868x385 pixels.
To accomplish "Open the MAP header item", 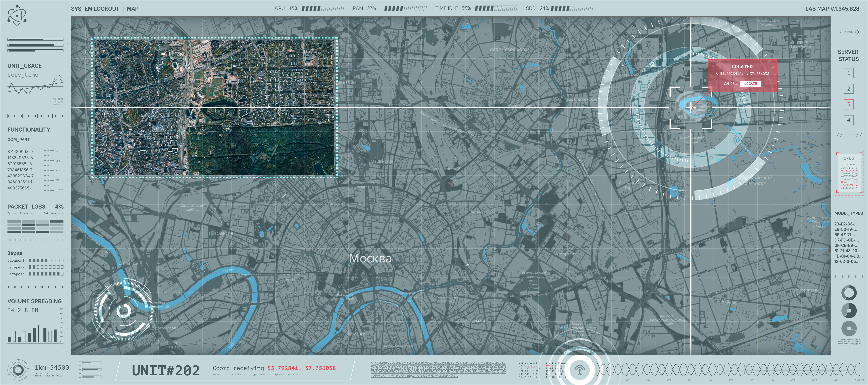I will [x=132, y=9].
